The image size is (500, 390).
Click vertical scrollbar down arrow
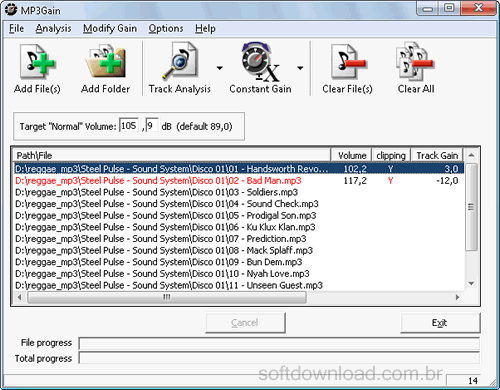[471, 284]
